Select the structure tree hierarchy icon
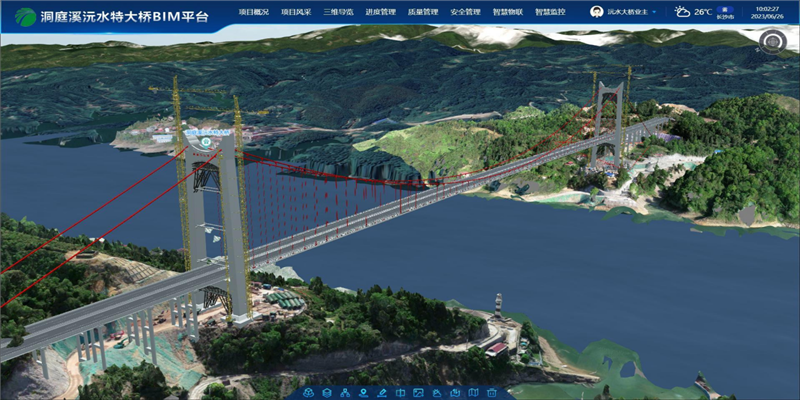 point(345,392)
